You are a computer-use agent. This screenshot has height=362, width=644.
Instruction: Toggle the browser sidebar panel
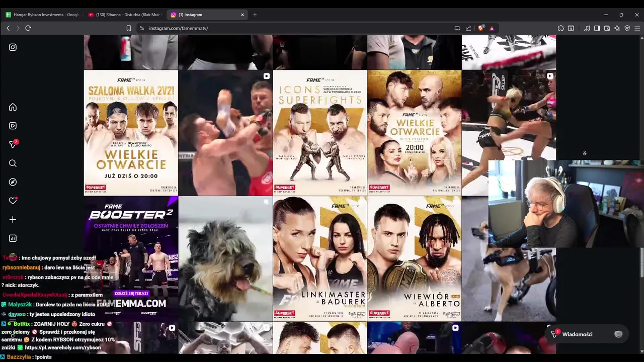click(x=597, y=28)
